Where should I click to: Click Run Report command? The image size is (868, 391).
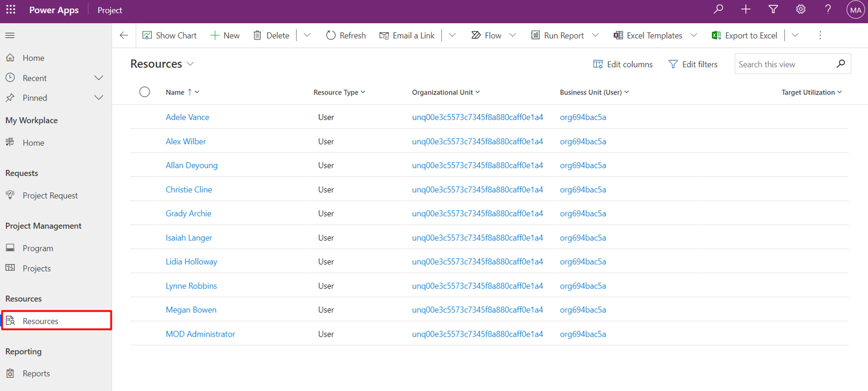click(557, 35)
